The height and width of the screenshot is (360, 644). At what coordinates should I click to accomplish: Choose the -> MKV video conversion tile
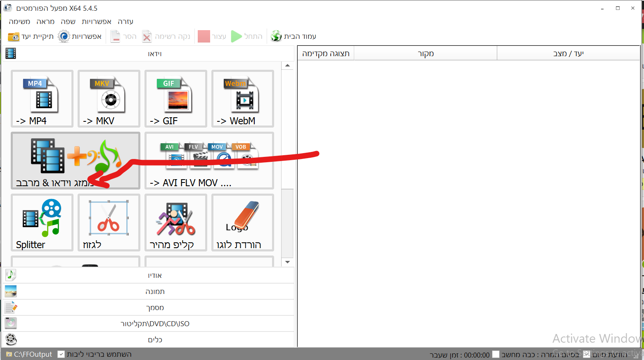click(109, 99)
